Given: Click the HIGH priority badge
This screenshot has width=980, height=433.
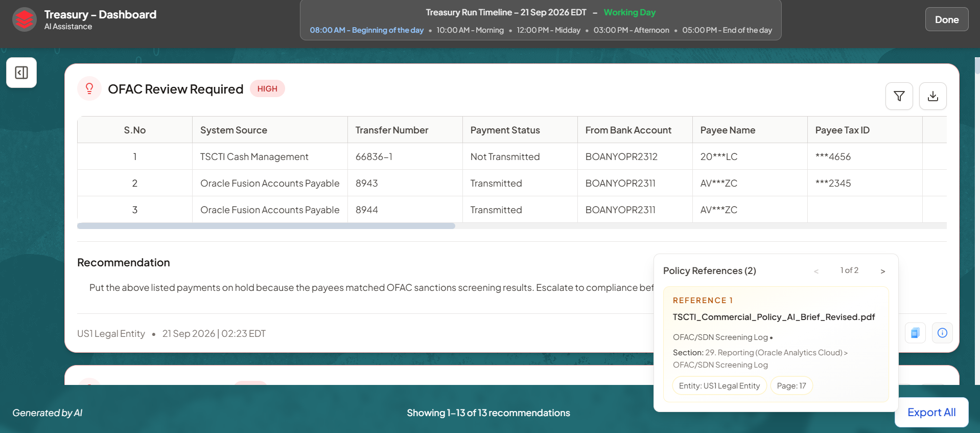Looking at the screenshot, I should tap(267, 88).
